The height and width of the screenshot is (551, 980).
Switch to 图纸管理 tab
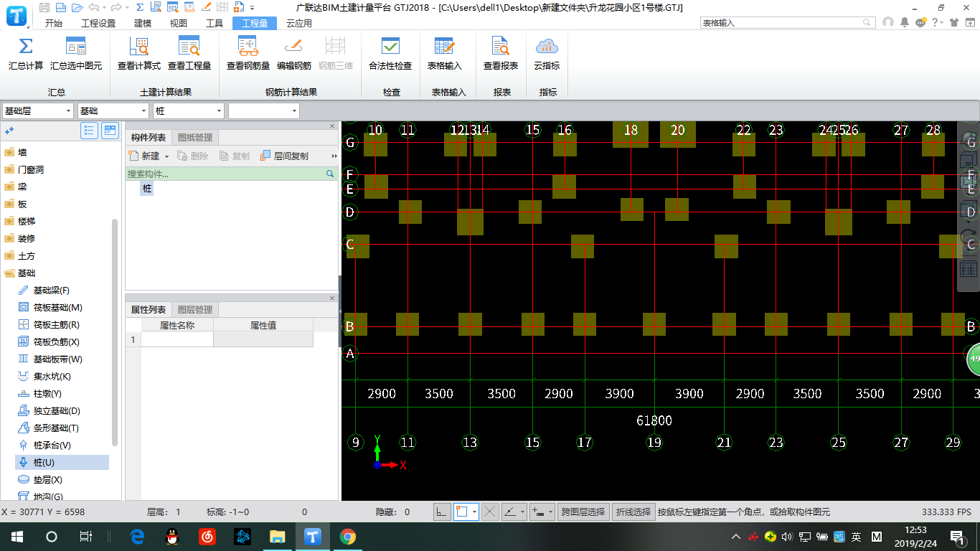click(194, 138)
